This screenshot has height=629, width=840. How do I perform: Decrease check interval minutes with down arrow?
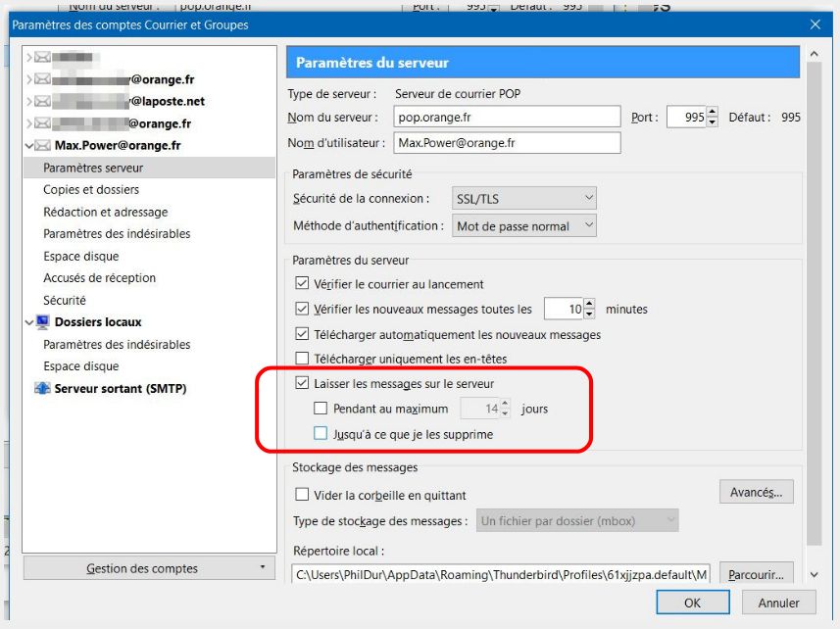pyautogui.click(x=589, y=314)
